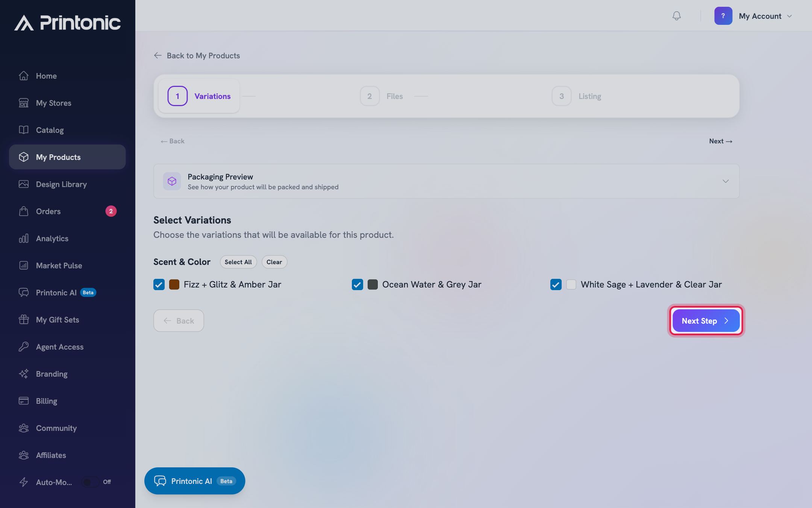Go to My Stores in sidebar
This screenshot has height=508, width=812.
tap(67, 103)
